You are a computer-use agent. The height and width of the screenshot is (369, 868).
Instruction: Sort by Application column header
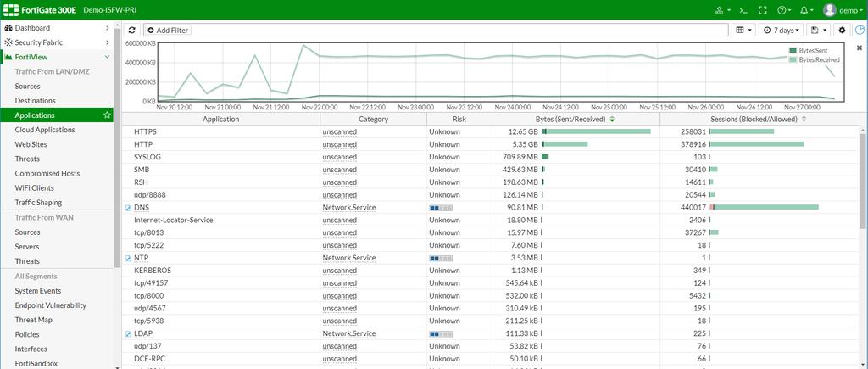pyautogui.click(x=221, y=119)
